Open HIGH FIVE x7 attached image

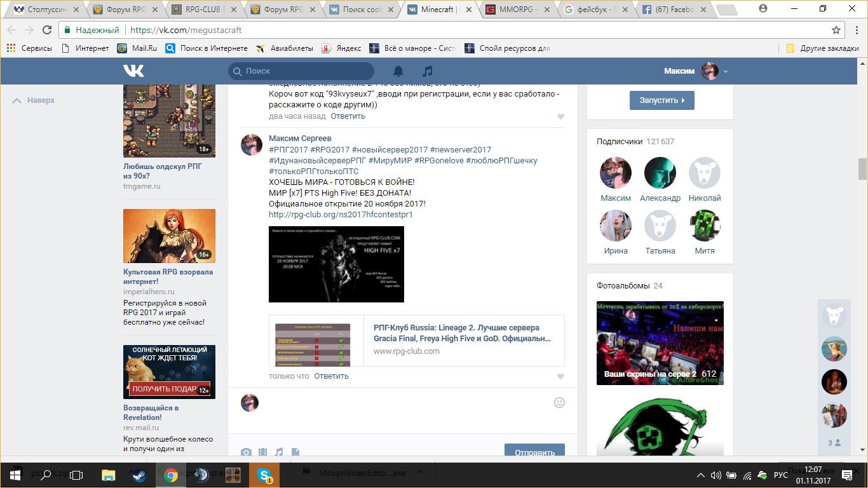336,264
